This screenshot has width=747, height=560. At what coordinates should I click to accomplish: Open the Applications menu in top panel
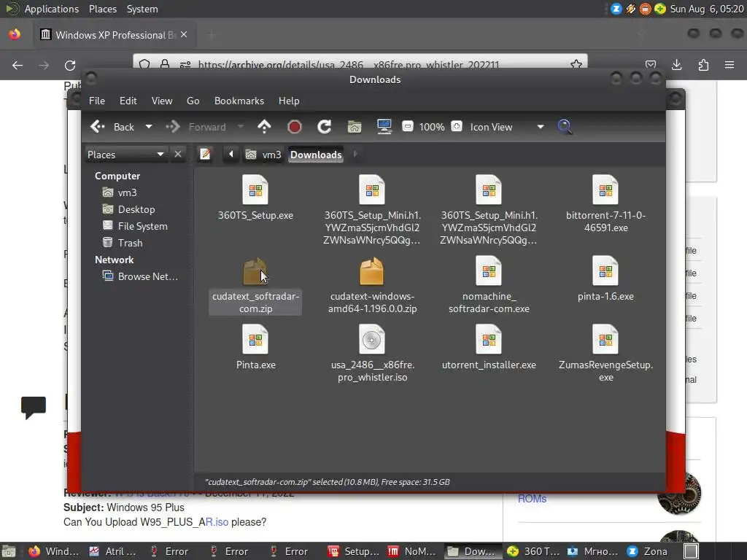(52, 9)
